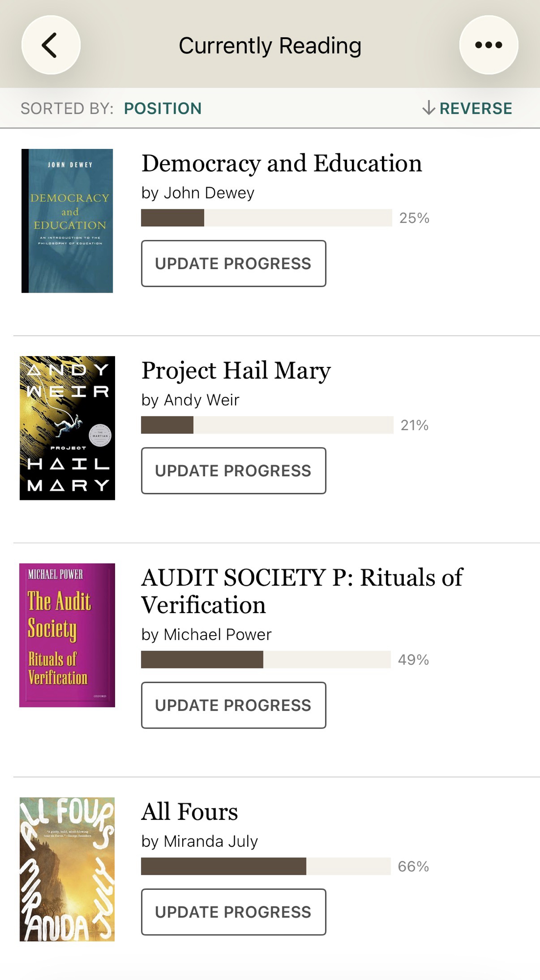Screen dimensions: 540x980
Task: Tap the Currently Reading header title
Action: (270, 46)
